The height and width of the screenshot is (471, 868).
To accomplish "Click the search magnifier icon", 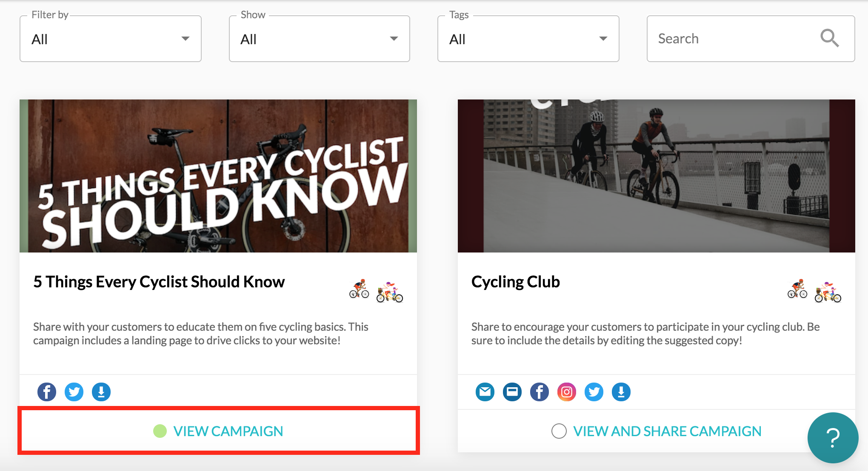I will (829, 38).
